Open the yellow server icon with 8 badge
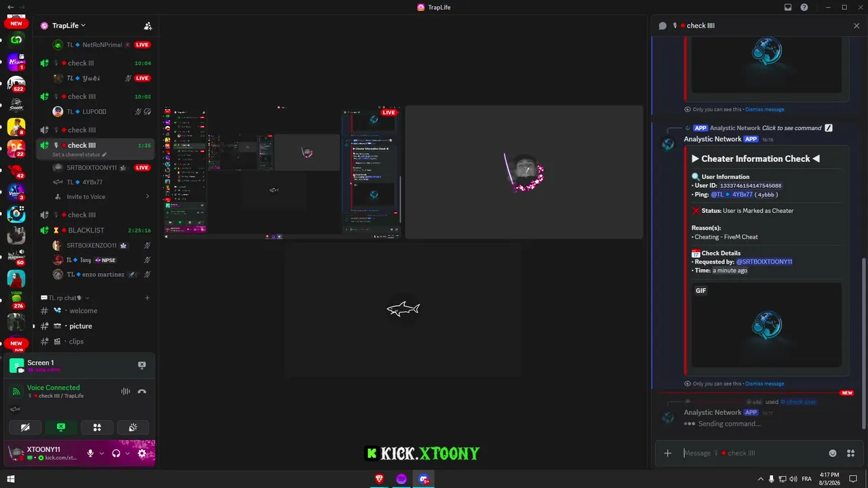 (16, 127)
